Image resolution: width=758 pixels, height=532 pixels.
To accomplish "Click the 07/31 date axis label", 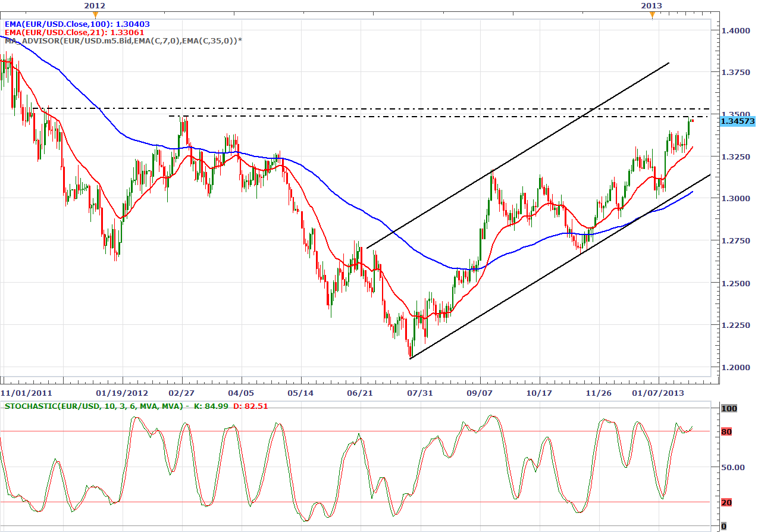I will (x=420, y=393).
